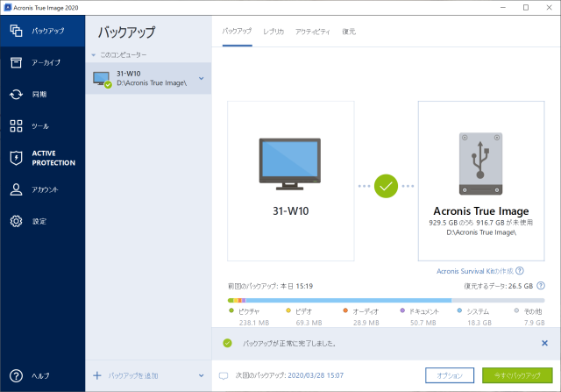This screenshot has width=561, height=392.
Task: Click the plus icon to add backup
Action: click(x=97, y=375)
